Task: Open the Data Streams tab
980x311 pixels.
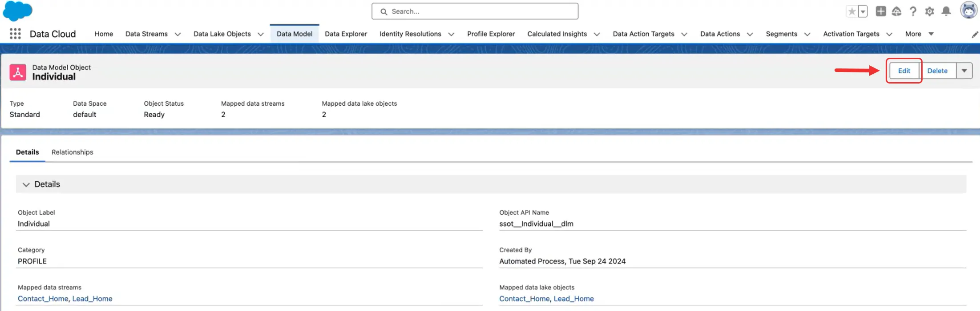Action: pos(146,34)
